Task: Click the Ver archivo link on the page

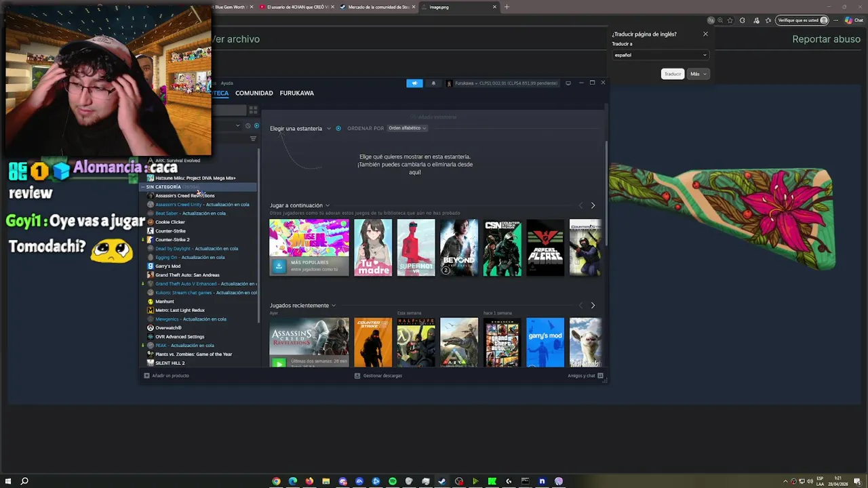Action: point(235,39)
